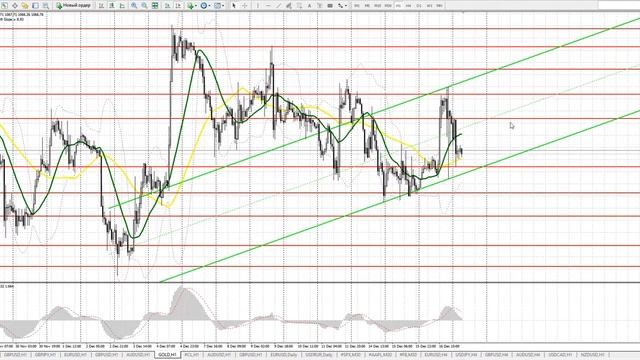
Task: Zoom in on the chart
Action: click(x=134, y=6)
